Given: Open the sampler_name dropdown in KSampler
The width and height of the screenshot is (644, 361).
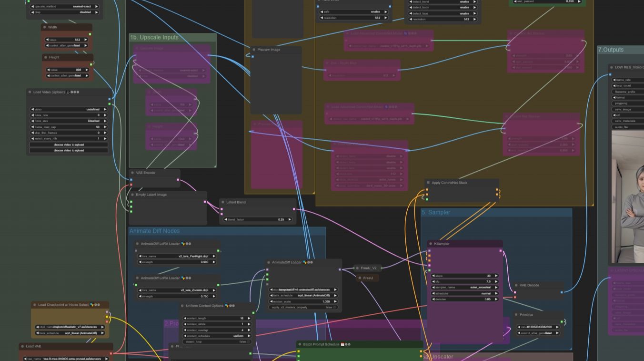Looking at the screenshot, I should tap(465, 288).
